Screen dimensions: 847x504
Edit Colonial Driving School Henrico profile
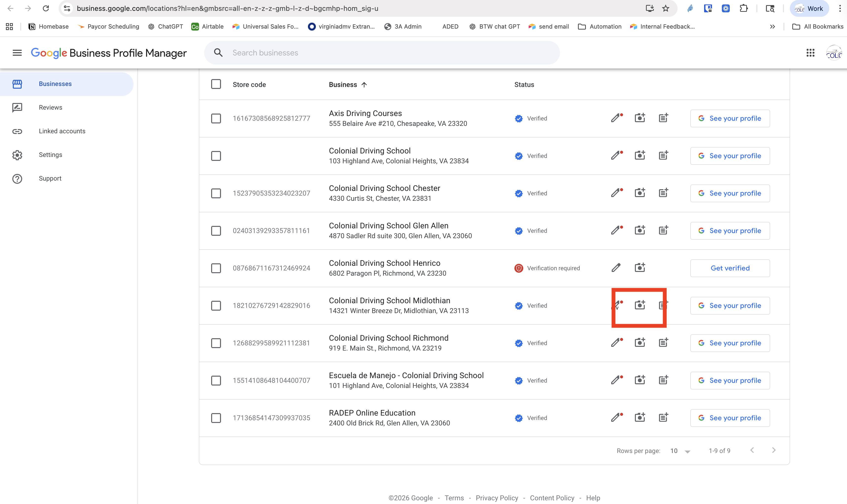coord(616,268)
